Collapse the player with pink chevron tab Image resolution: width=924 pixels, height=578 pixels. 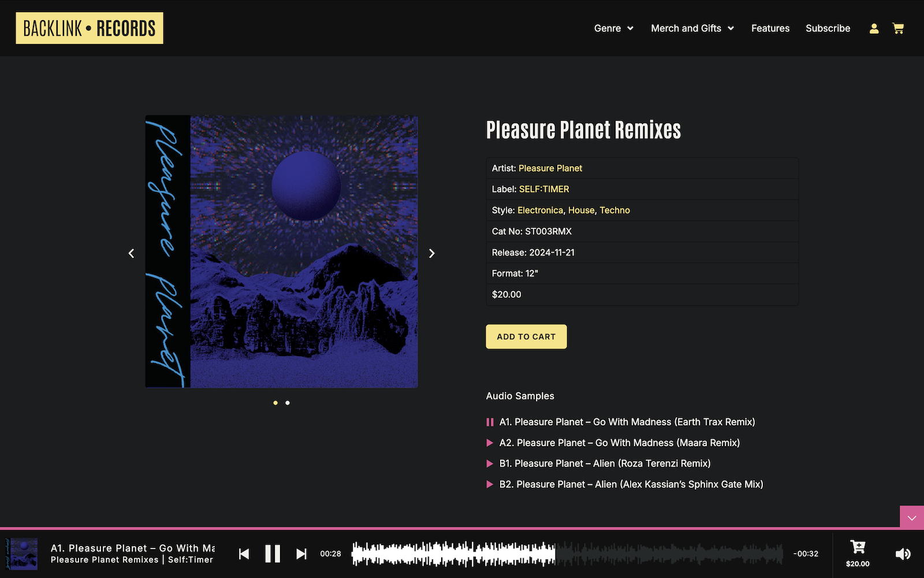[x=912, y=517]
